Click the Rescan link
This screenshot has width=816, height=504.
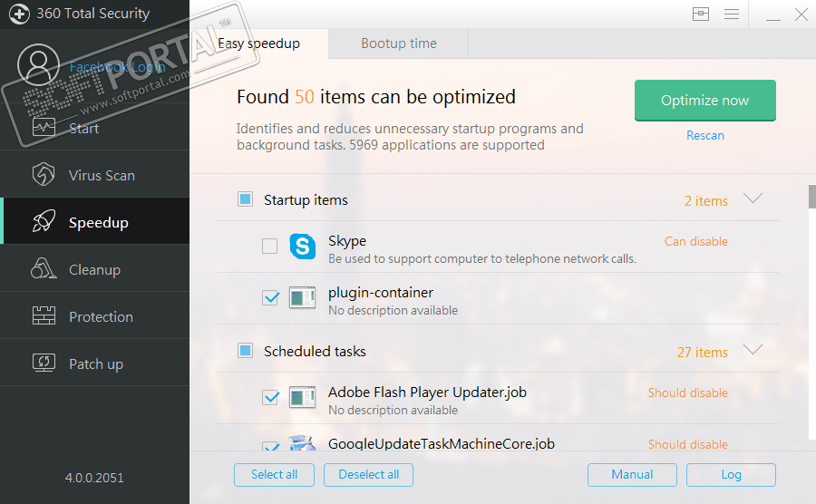[x=705, y=135]
